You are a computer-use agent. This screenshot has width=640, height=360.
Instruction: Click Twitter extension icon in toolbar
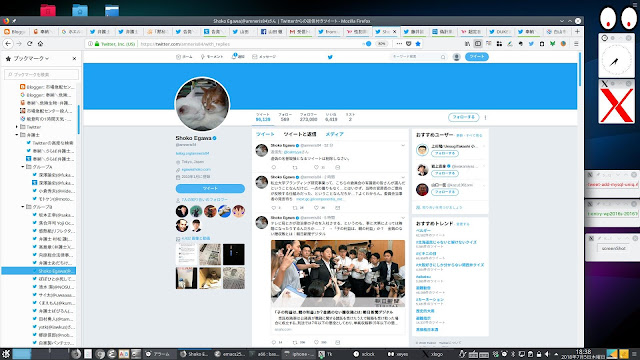(x=531, y=44)
